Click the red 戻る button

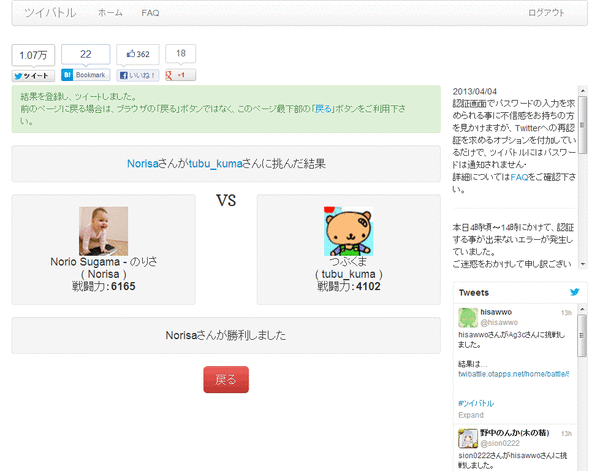click(x=226, y=380)
